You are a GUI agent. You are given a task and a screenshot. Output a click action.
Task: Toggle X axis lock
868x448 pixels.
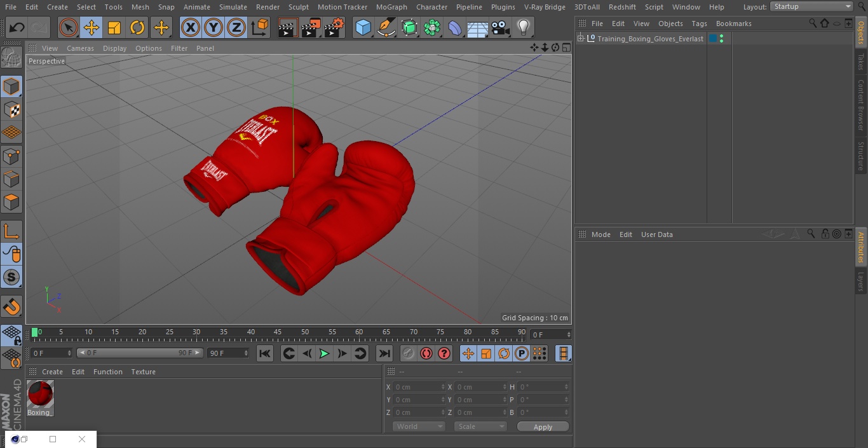pyautogui.click(x=191, y=27)
